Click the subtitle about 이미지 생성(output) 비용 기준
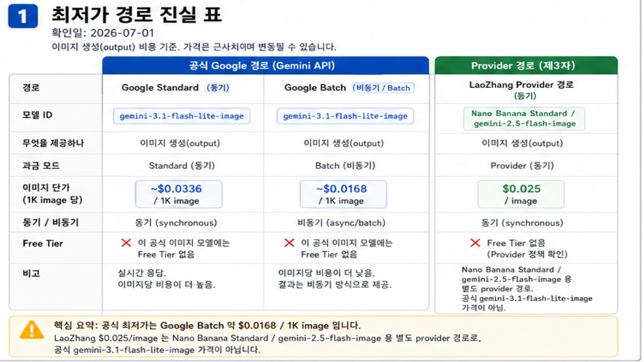 tap(194, 47)
